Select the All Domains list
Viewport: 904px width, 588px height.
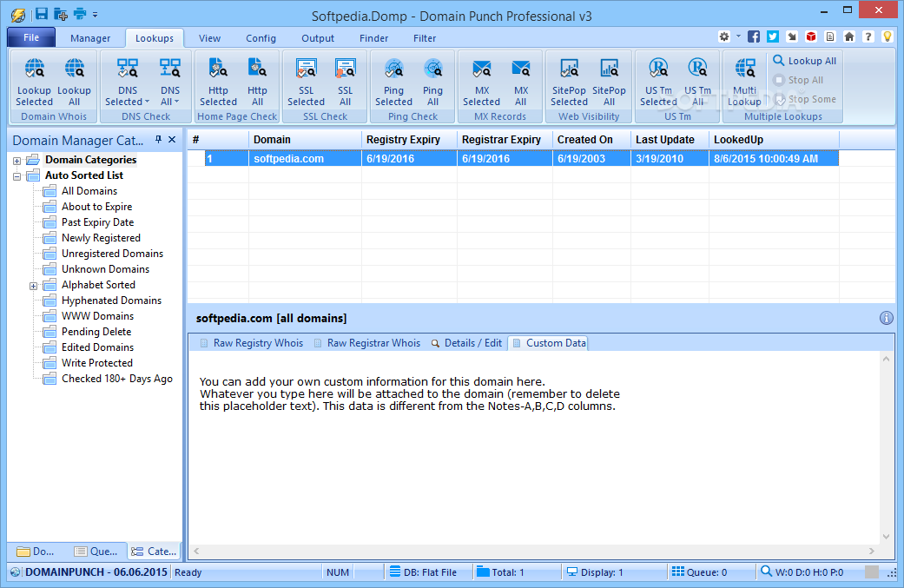(x=89, y=191)
